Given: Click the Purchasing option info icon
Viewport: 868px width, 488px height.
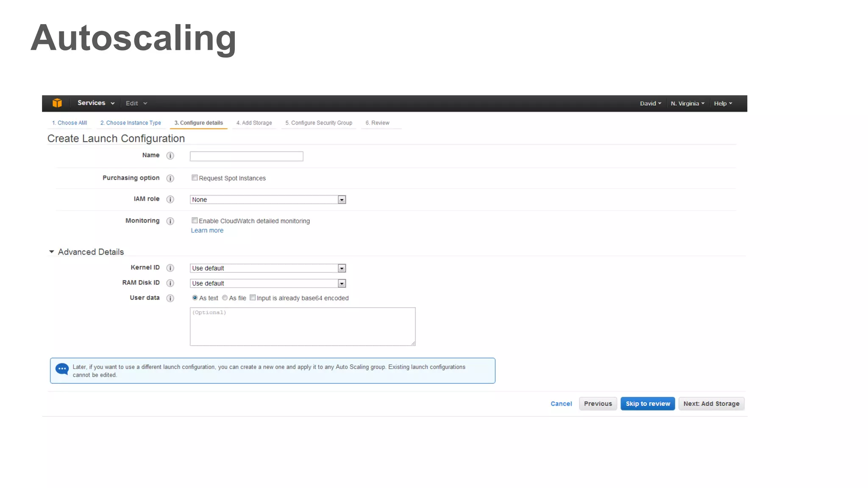Looking at the screenshot, I should [170, 178].
